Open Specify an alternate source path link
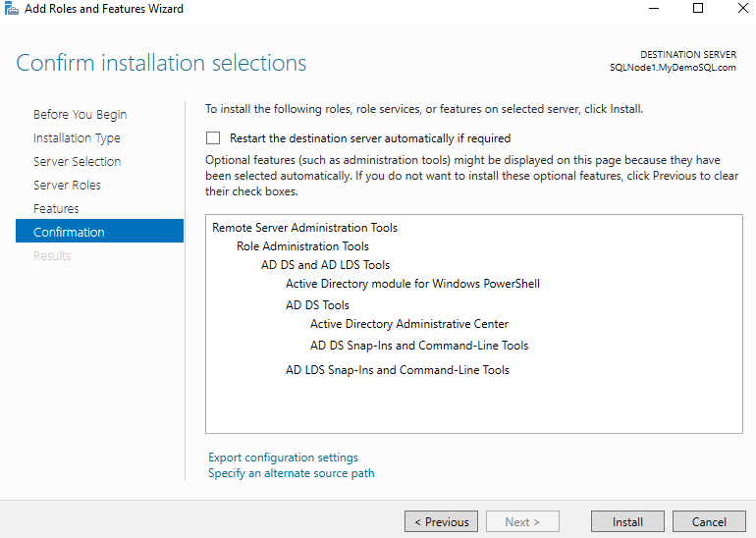 pos(291,473)
